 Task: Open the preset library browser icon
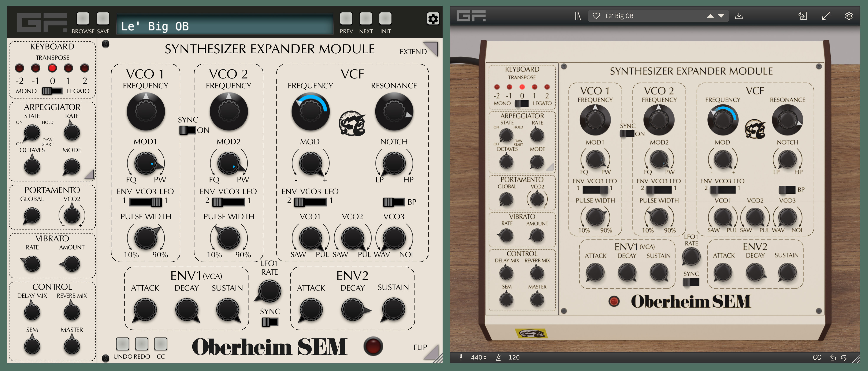click(578, 16)
